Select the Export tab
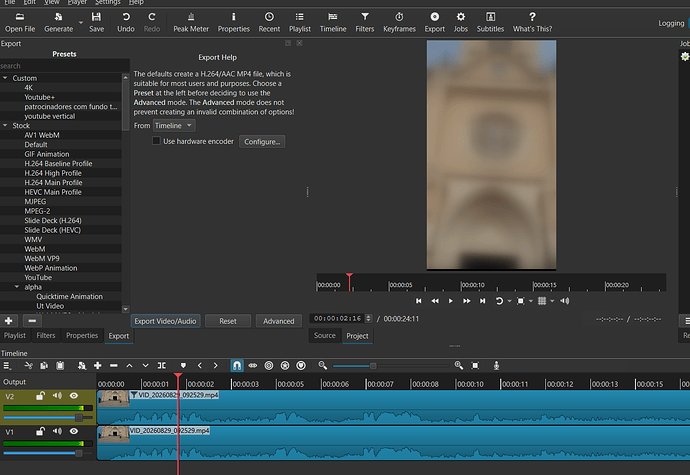This screenshot has height=475, width=690. (x=119, y=336)
